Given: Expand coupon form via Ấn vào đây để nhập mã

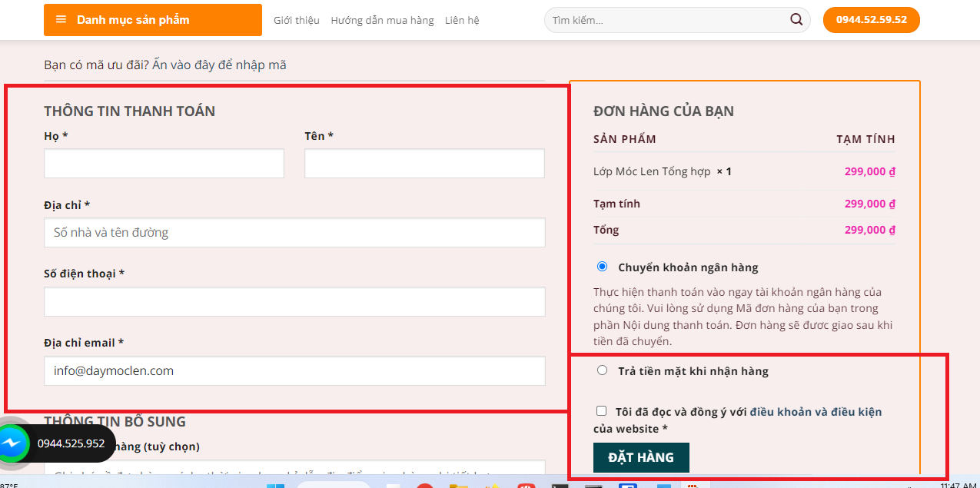Looking at the screenshot, I should (219, 65).
